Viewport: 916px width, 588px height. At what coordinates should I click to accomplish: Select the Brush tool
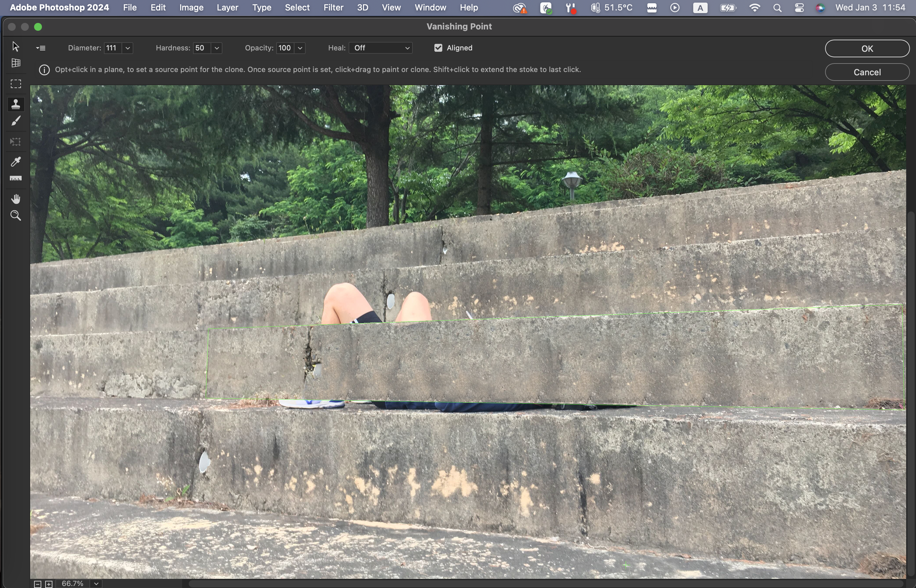pyautogui.click(x=16, y=121)
